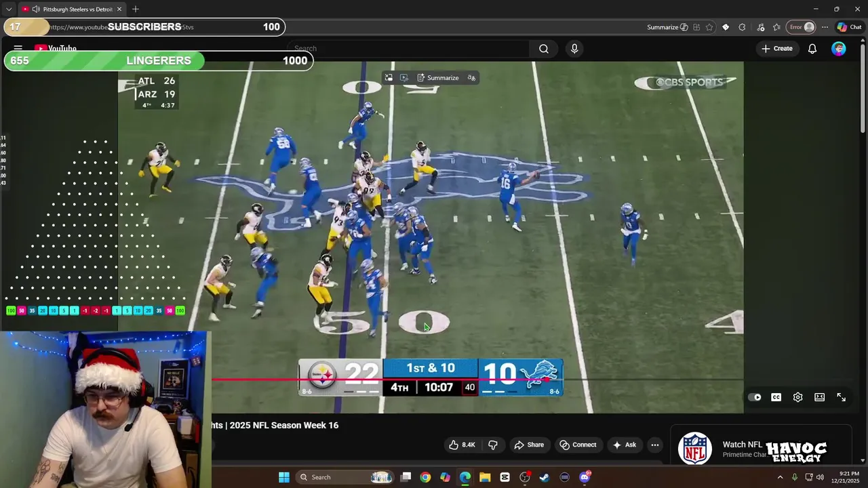
Task: Open the NFL channel logo card
Action: tap(695, 448)
